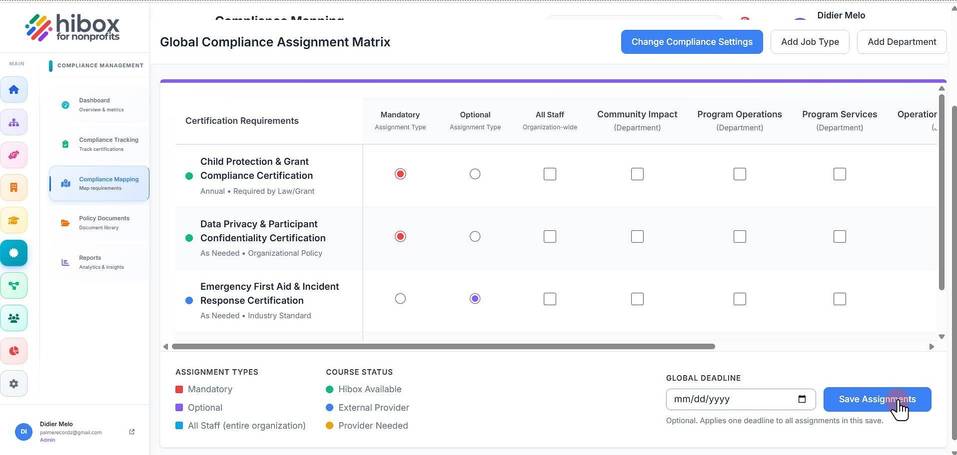The height and width of the screenshot is (455, 957).
Task: Check Program Services for Data Privacy certification
Action: click(x=840, y=236)
